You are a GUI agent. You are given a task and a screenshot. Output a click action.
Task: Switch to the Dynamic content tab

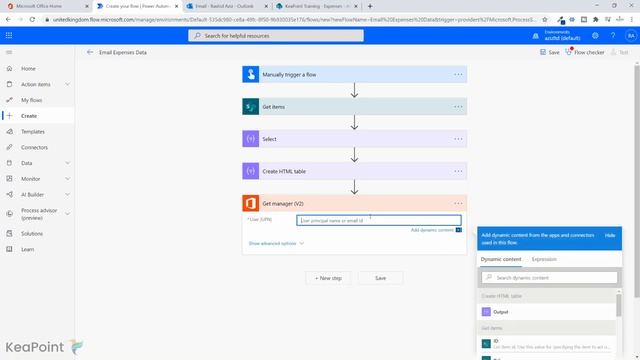500,259
